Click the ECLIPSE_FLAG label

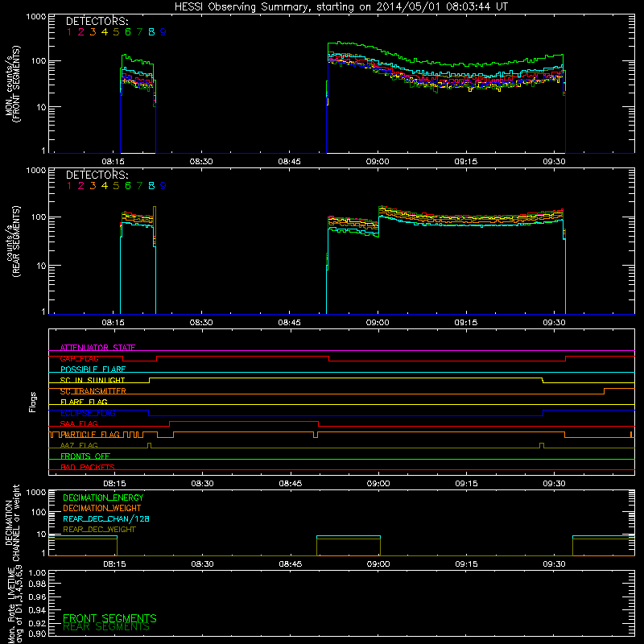88,413
